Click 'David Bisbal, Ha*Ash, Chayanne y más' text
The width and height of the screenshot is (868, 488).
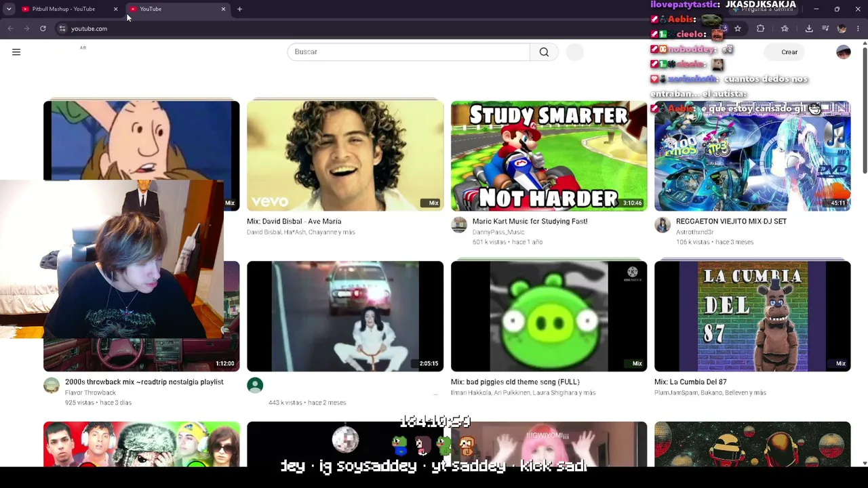tap(300, 232)
